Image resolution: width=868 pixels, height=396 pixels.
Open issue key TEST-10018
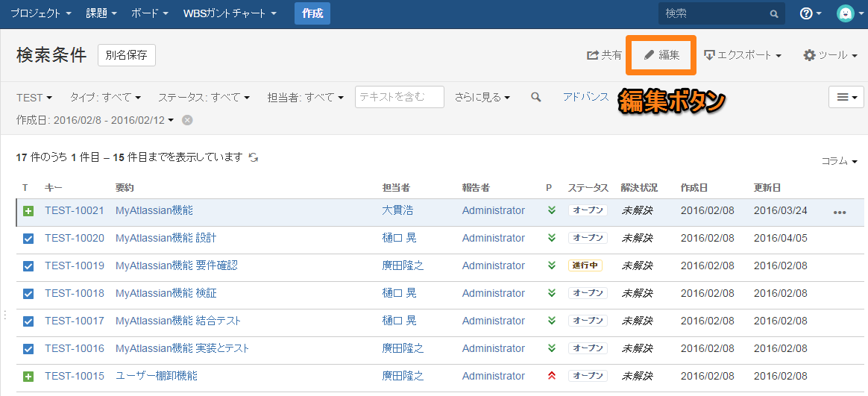[x=75, y=294]
